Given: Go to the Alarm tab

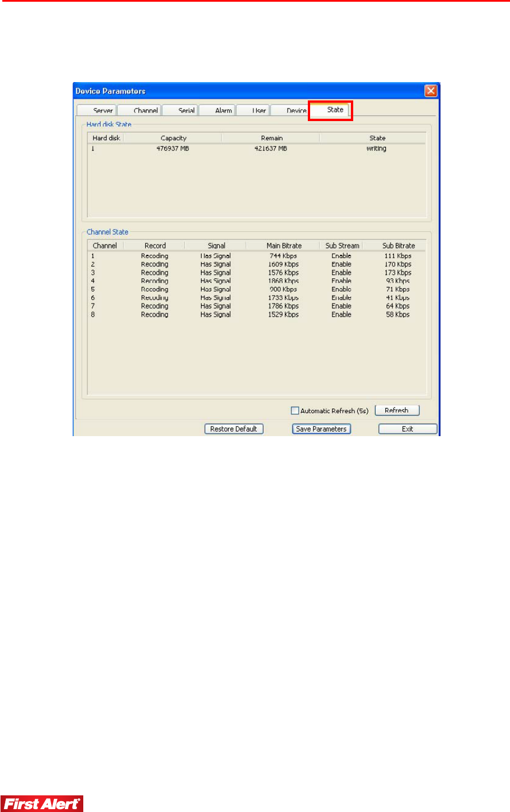Looking at the screenshot, I should pos(217,111).
